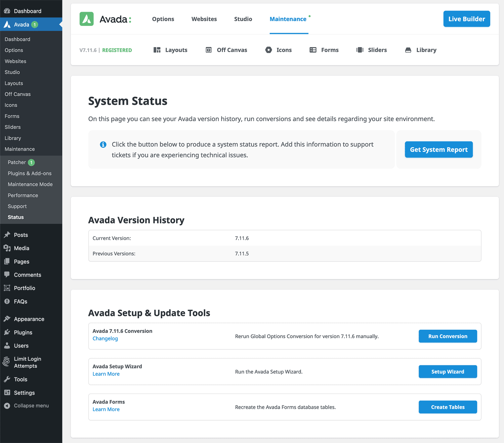This screenshot has width=504, height=443.
Task: Click the previous version value 7.11.5
Action: click(242, 254)
